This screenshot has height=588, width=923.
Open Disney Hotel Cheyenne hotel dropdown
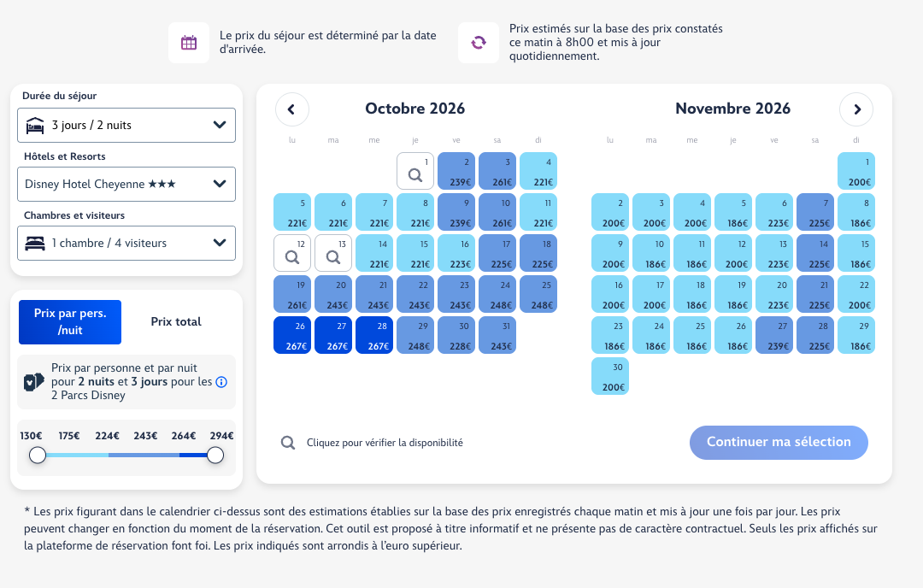[x=126, y=185]
